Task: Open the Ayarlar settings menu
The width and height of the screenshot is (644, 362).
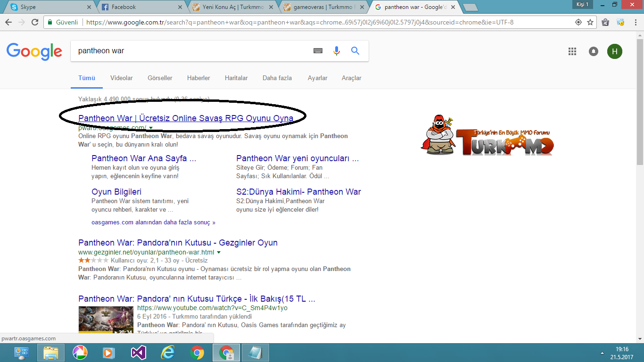Action: click(318, 78)
